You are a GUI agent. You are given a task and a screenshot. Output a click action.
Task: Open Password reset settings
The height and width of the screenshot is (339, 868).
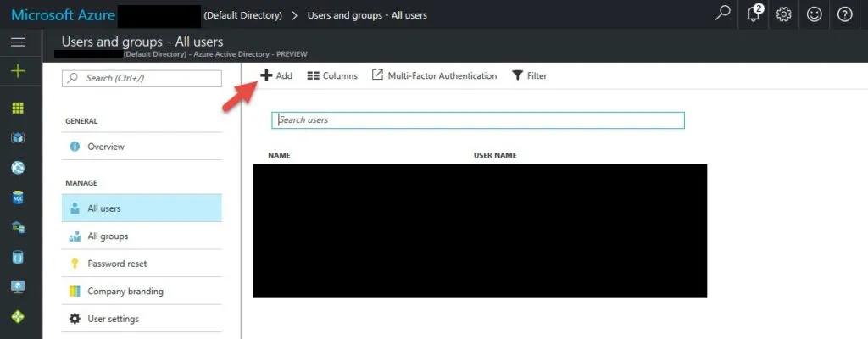[117, 264]
